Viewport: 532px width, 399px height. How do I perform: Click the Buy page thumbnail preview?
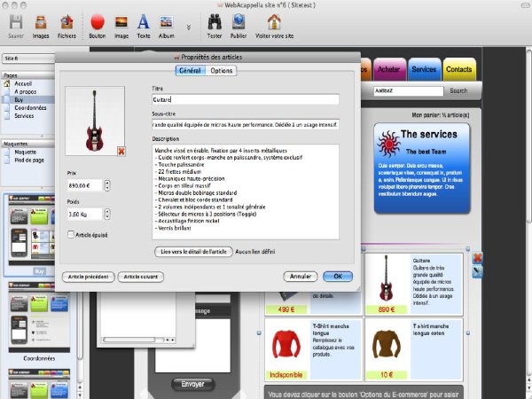(x=32, y=230)
